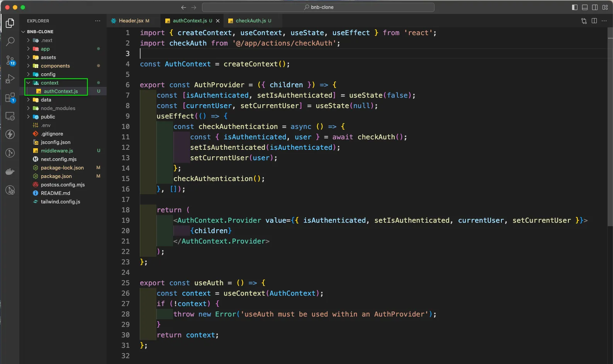Open the Extensions view icon

point(10,97)
